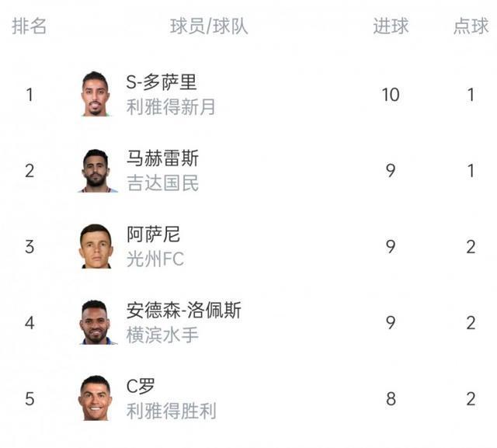Click goal count 10 for S-多萨里
The height and width of the screenshot is (448, 497).
tap(391, 95)
